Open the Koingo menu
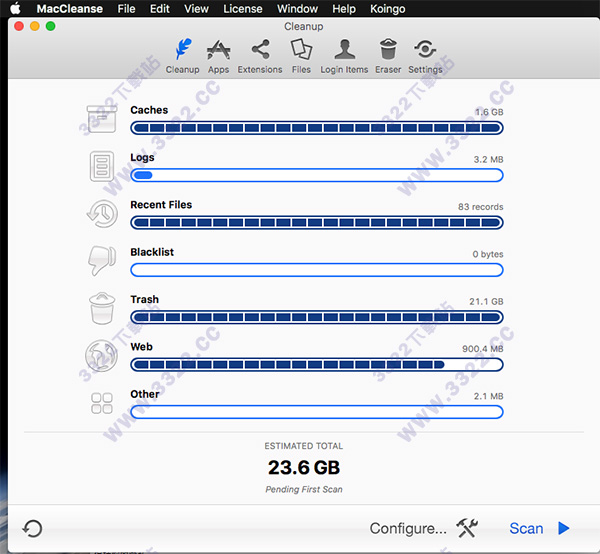 (x=388, y=9)
